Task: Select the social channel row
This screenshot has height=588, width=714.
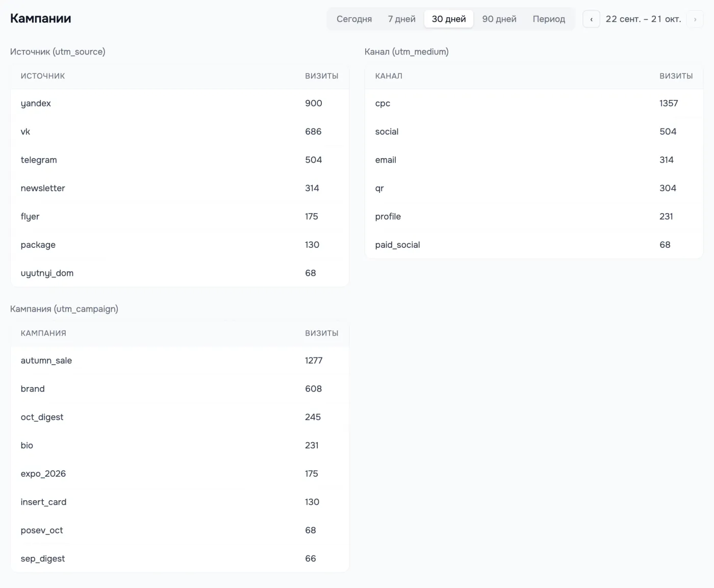Action: click(x=534, y=132)
